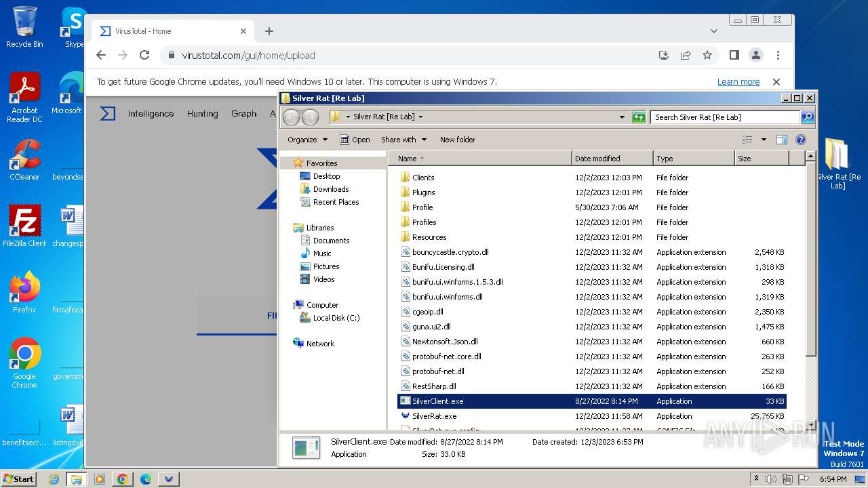This screenshot has width=868, height=488.
Task: Open Recycle Bin desktop icon
Action: [x=24, y=28]
